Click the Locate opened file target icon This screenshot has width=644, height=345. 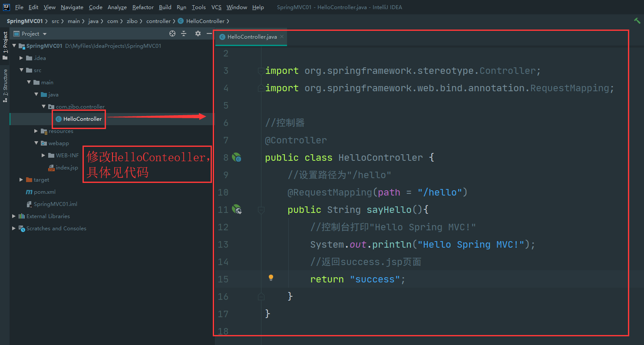click(x=172, y=33)
